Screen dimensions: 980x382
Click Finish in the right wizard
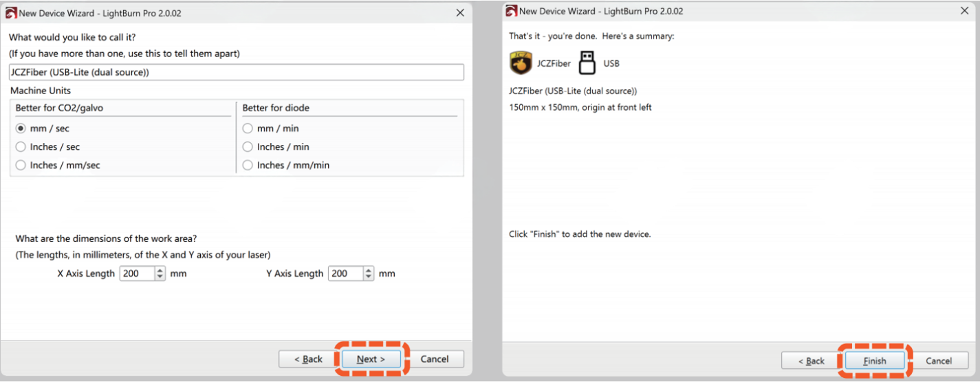[x=875, y=361]
